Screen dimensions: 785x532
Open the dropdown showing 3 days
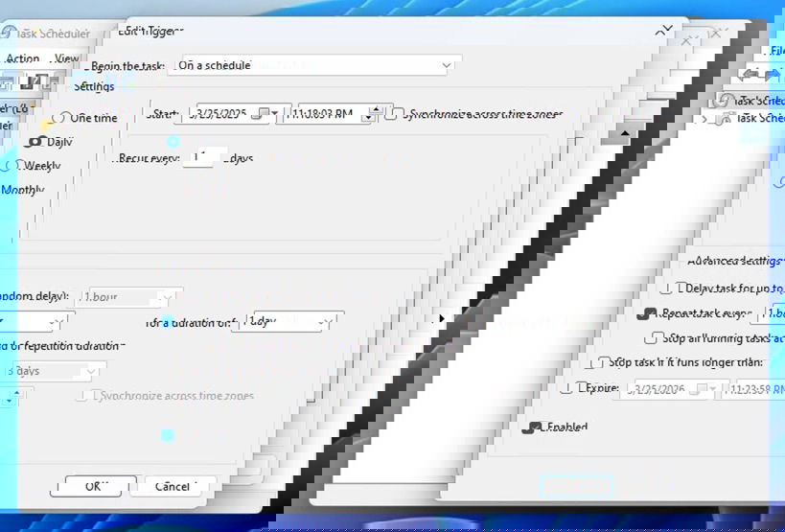pos(53,371)
